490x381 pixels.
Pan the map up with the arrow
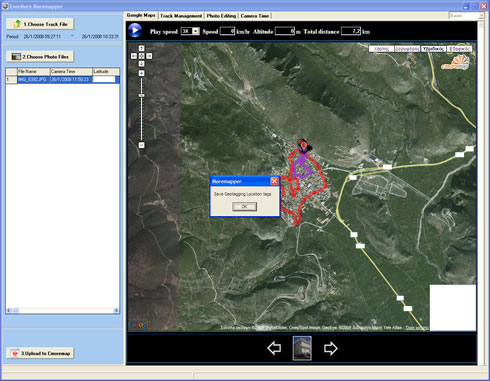click(x=141, y=48)
